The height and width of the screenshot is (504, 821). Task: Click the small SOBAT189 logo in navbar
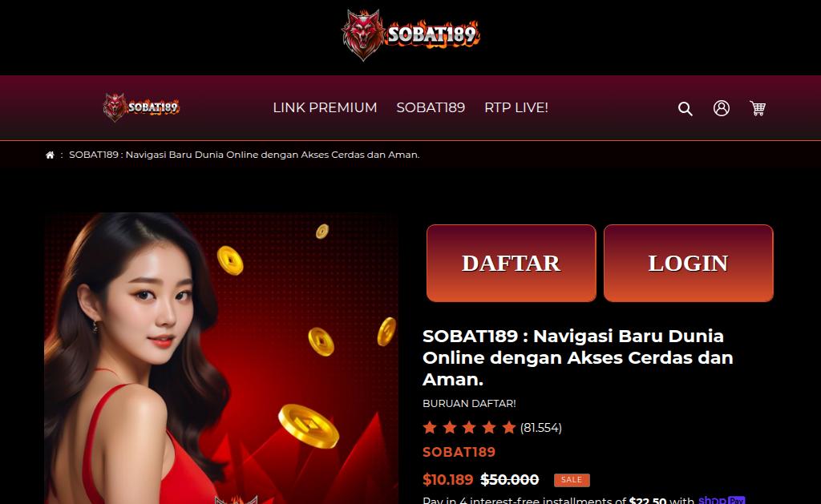tap(141, 107)
